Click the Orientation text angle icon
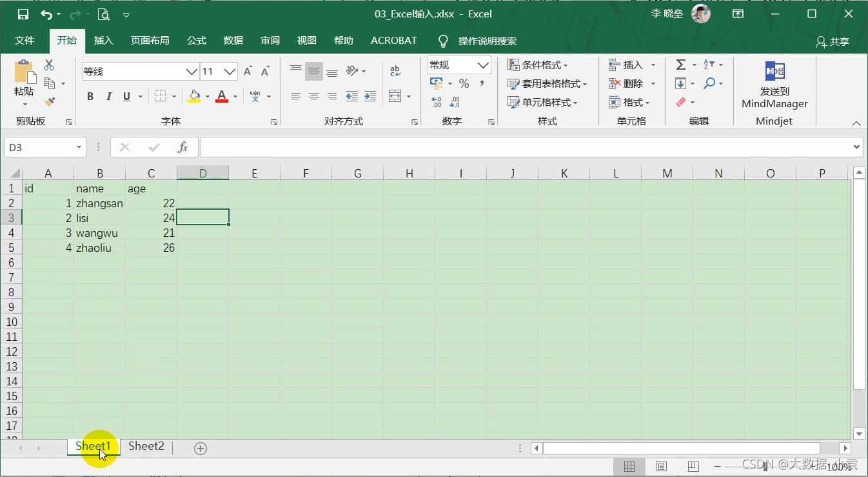Viewport: 868px width, 477px height. (352, 71)
